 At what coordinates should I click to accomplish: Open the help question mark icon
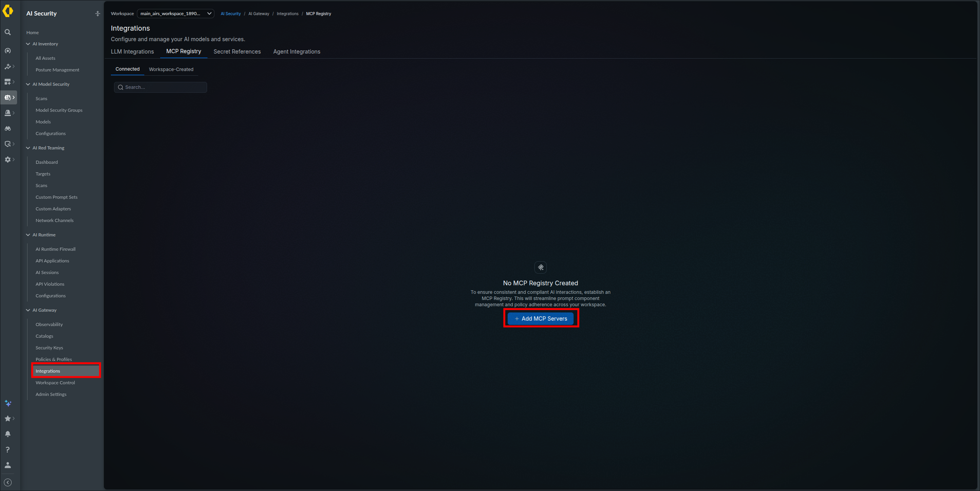8,450
